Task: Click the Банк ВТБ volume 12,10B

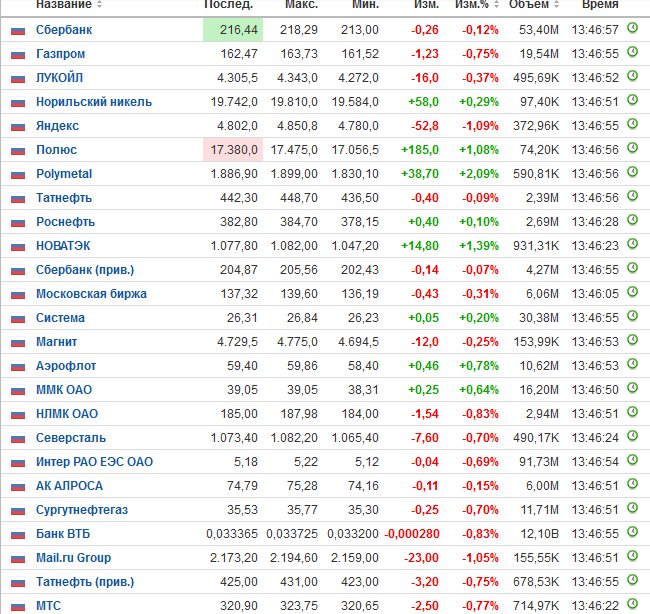Action: pos(539,534)
